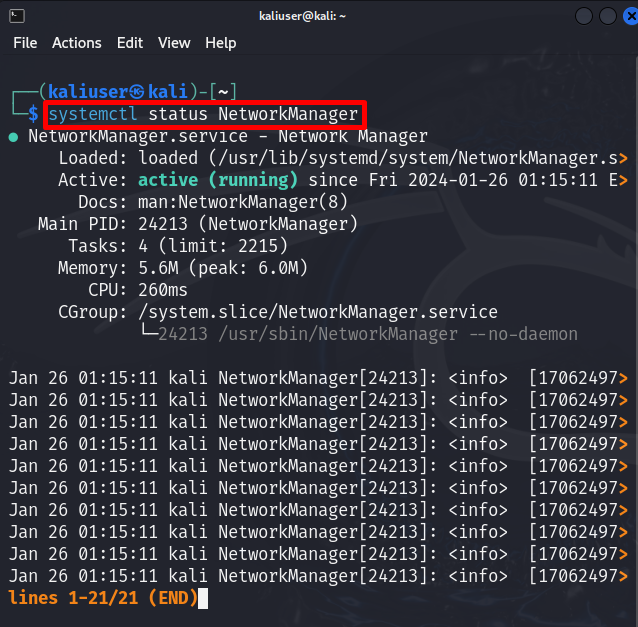
Task: Open the View menu
Action: click(174, 43)
